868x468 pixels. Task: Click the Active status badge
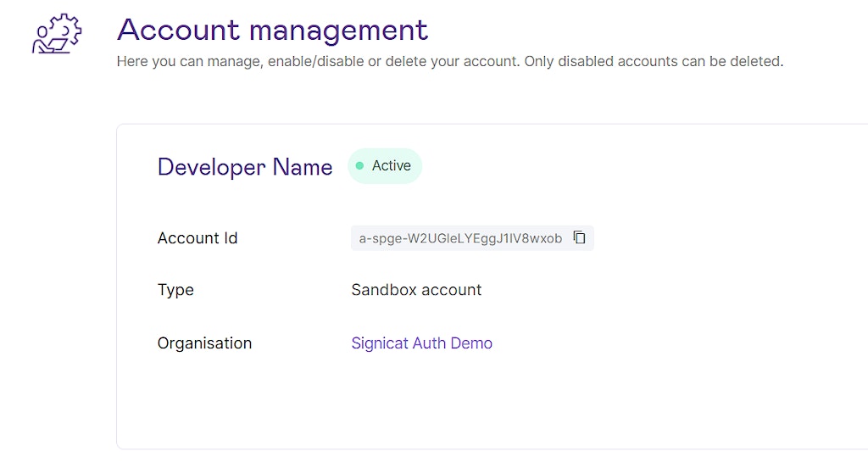coord(385,166)
